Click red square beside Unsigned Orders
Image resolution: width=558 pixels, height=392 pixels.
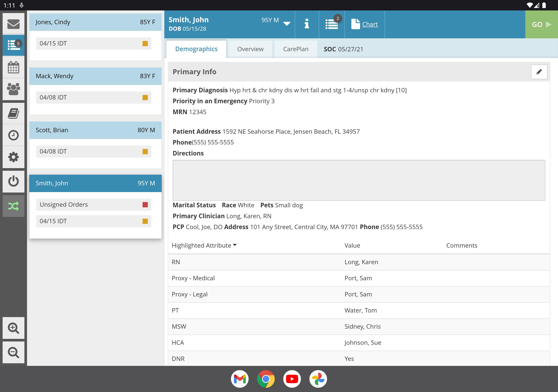pyautogui.click(x=145, y=204)
